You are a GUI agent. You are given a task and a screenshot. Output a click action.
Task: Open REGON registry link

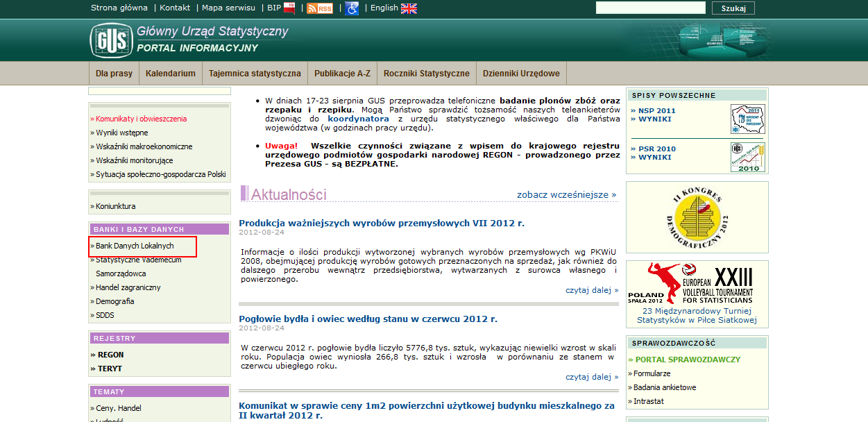pyautogui.click(x=111, y=355)
